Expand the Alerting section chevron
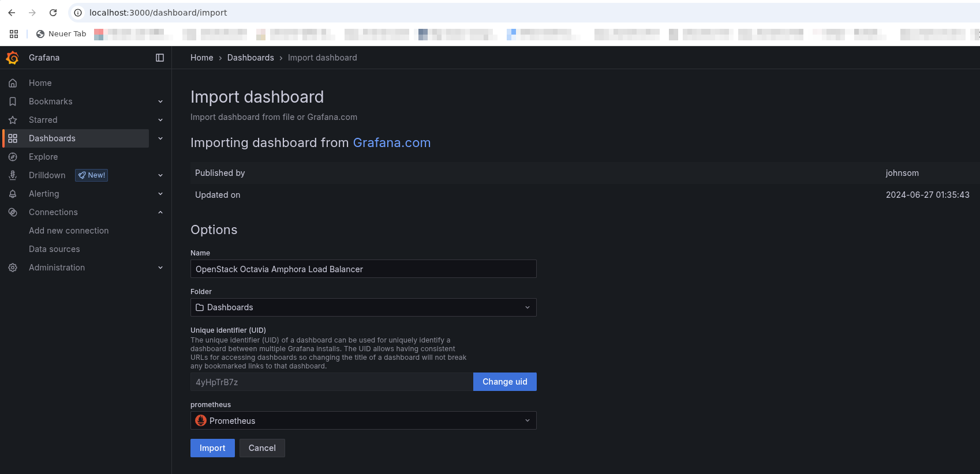 pyautogui.click(x=160, y=194)
